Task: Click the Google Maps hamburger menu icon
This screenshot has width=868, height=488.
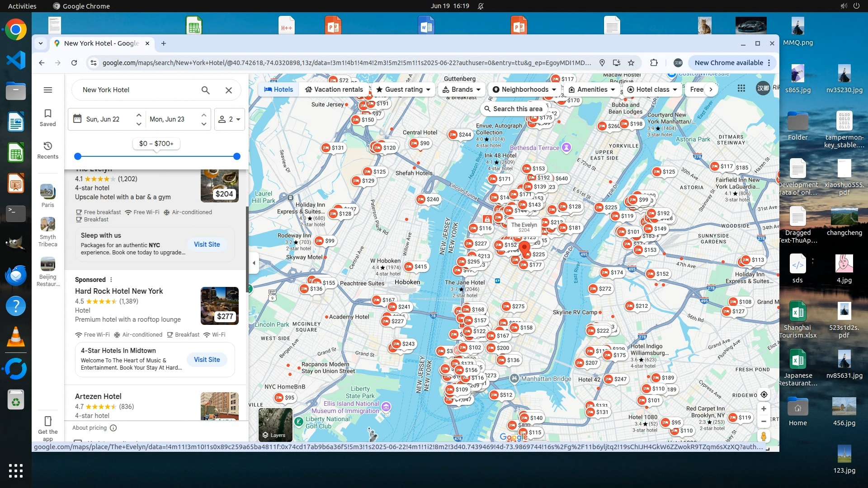Action: pos(47,90)
